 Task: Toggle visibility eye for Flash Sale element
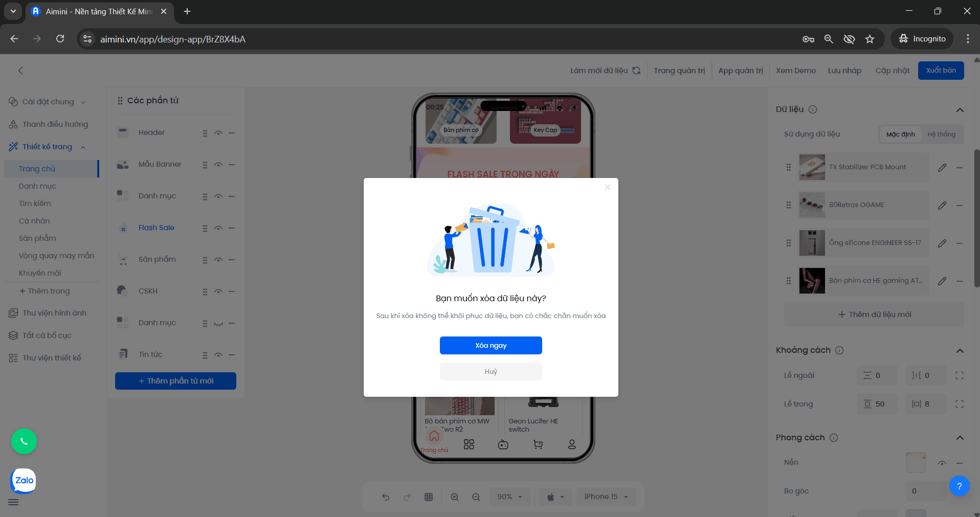click(x=218, y=228)
